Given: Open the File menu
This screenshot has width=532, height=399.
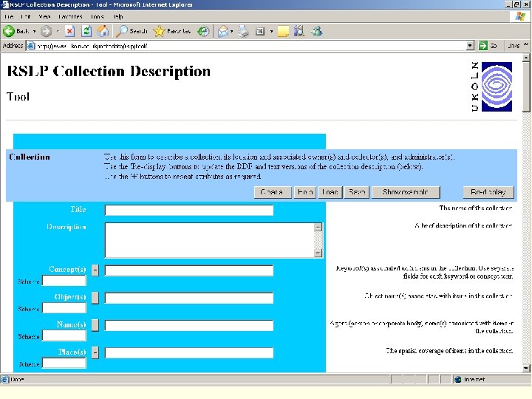Looking at the screenshot, I should [9, 16].
